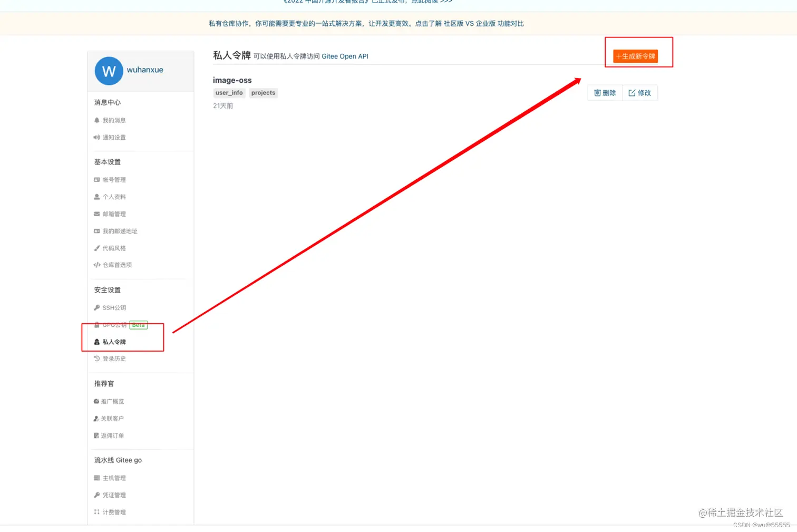Click the user_info scope tag
The image size is (797, 532).
coord(229,93)
